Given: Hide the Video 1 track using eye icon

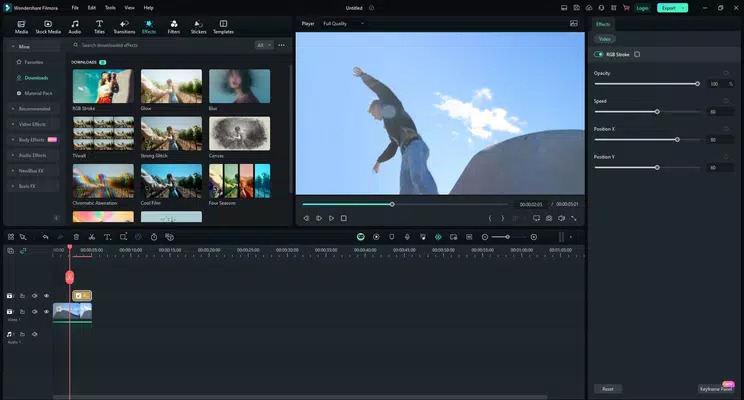Looking at the screenshot, I should (x=46, y=312).
